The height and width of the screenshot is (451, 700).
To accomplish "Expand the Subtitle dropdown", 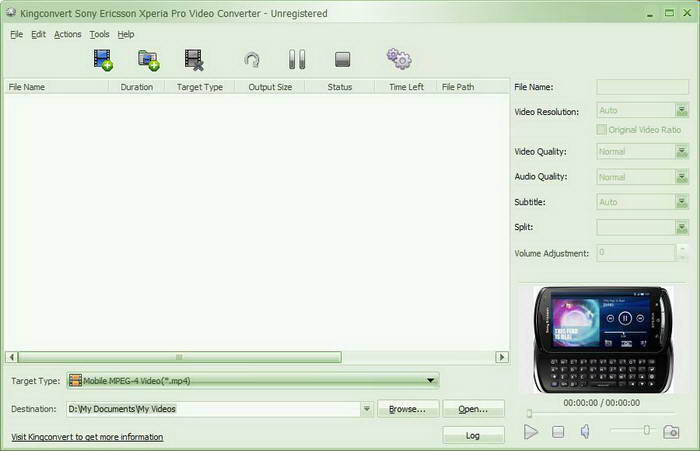I will (x=682, y=202).
